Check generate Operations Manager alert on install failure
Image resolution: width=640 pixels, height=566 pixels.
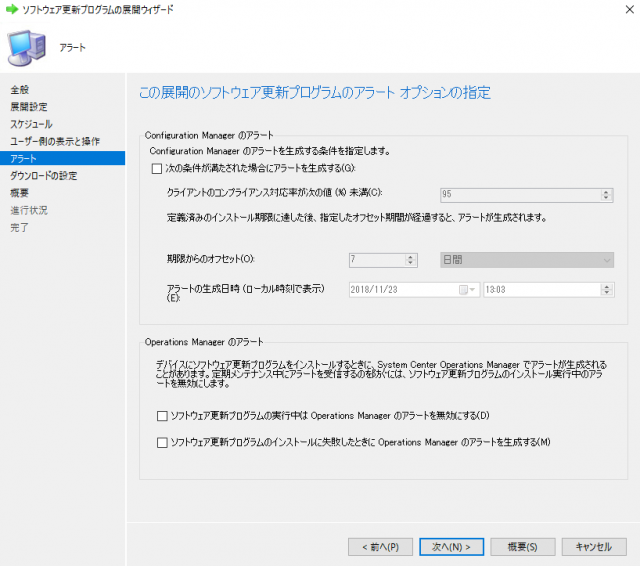pos(163,442)
